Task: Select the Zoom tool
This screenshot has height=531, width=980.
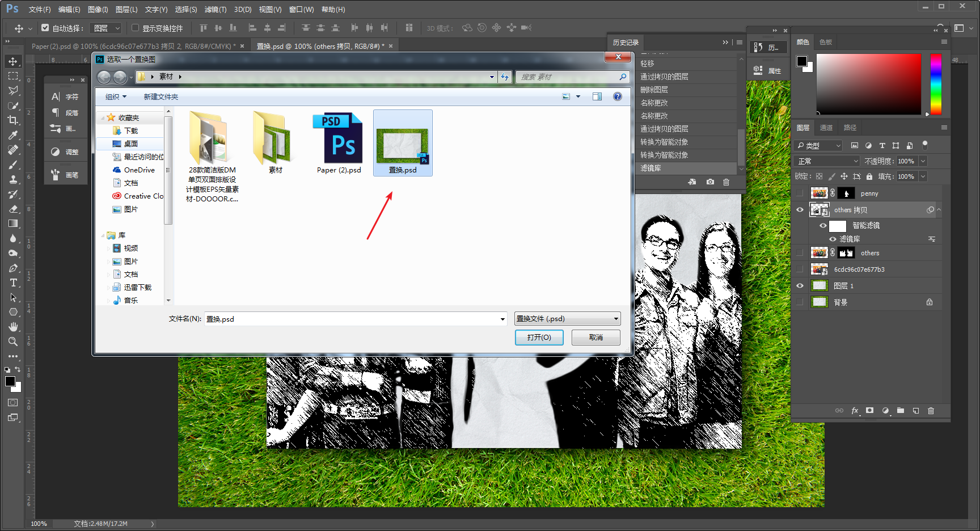Action: click(13, 342)
